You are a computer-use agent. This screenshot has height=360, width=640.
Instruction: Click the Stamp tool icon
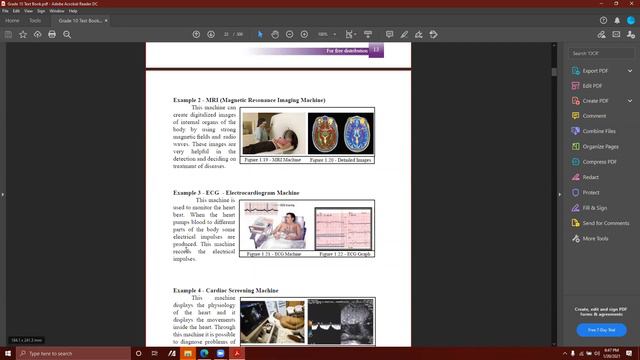pos(433,35)
